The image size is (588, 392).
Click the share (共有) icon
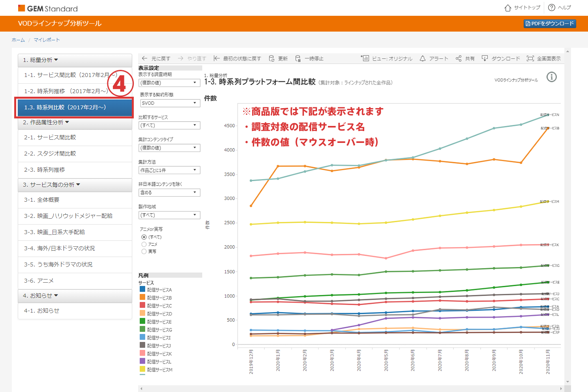(459, 58)
